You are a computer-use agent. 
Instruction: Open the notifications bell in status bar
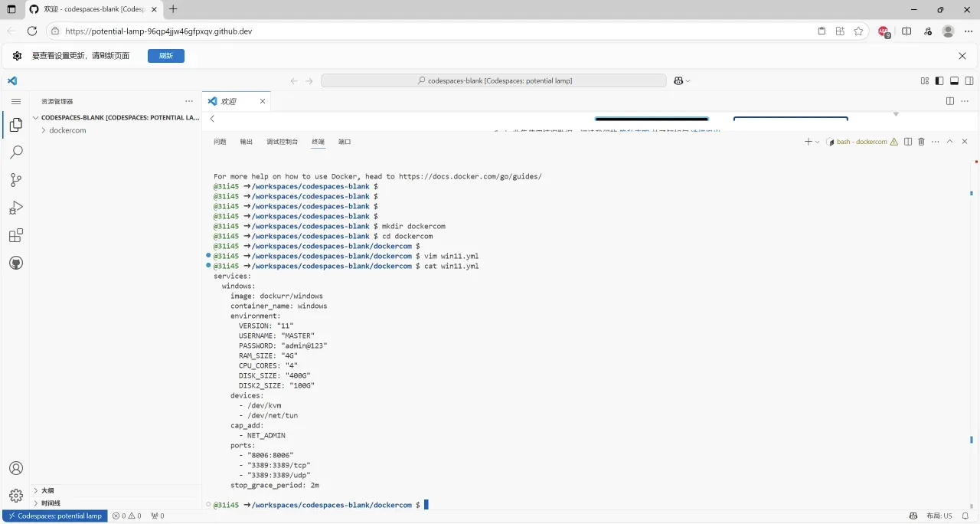tap(965, 516)
